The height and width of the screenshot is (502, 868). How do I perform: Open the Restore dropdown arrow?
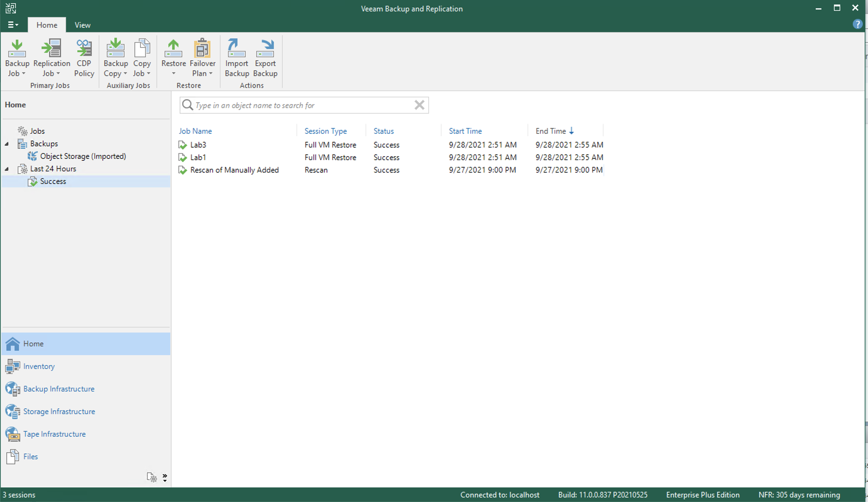[x=174, y=73]
